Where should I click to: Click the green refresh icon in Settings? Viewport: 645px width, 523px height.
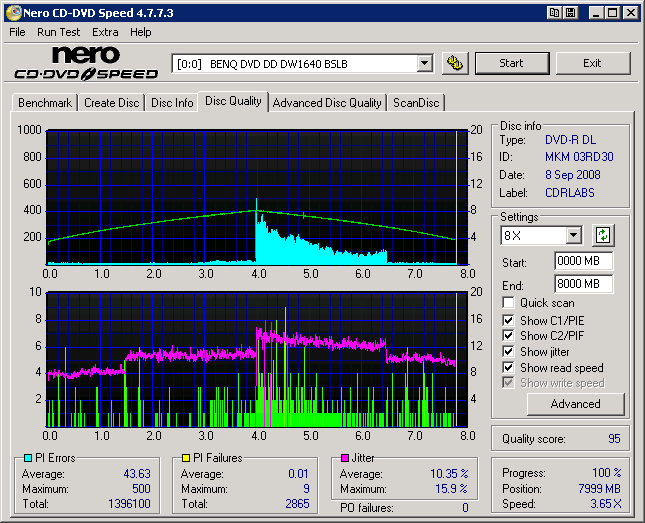(602, 236)
